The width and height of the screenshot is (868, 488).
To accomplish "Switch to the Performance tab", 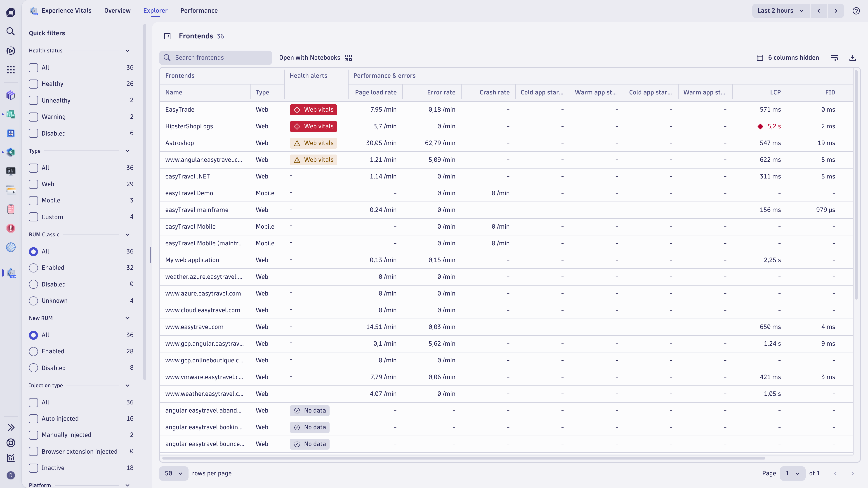I will click(199, 10).
